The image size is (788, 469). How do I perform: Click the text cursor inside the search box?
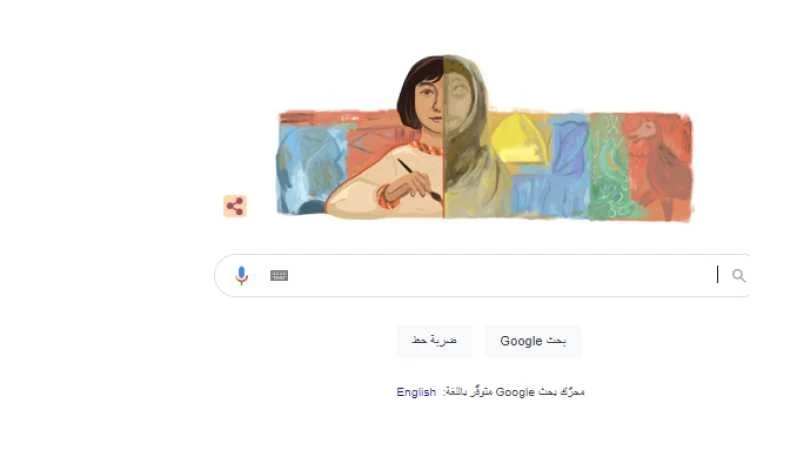[718, 274]
